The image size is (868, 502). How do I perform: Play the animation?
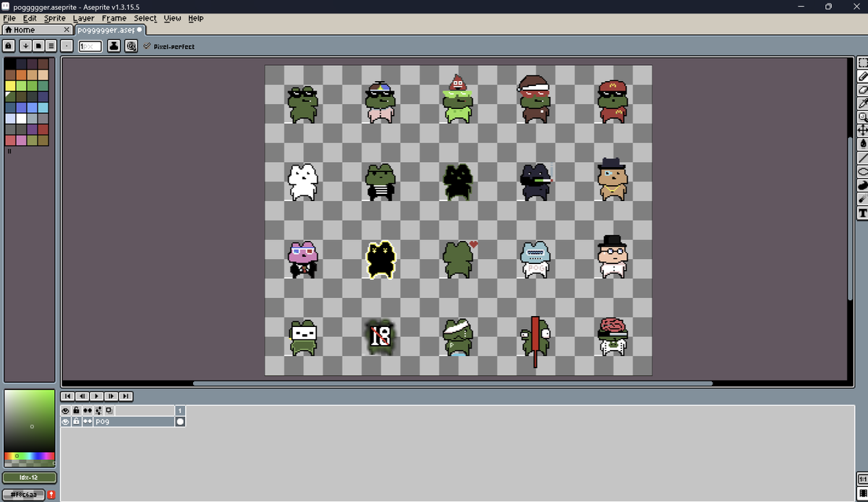[x=97, y=396]
